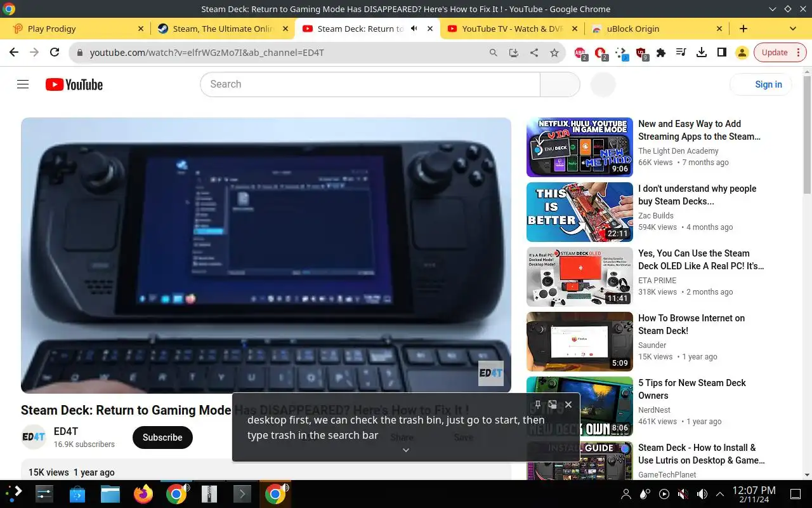Reload the YouTube page

tap(55, 53)
